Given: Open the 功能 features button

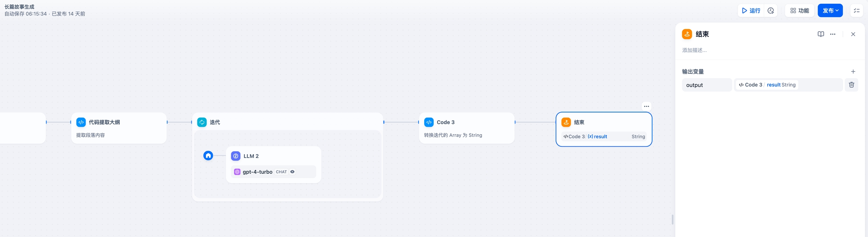Looking at the screenshot, I should point(799,11).
